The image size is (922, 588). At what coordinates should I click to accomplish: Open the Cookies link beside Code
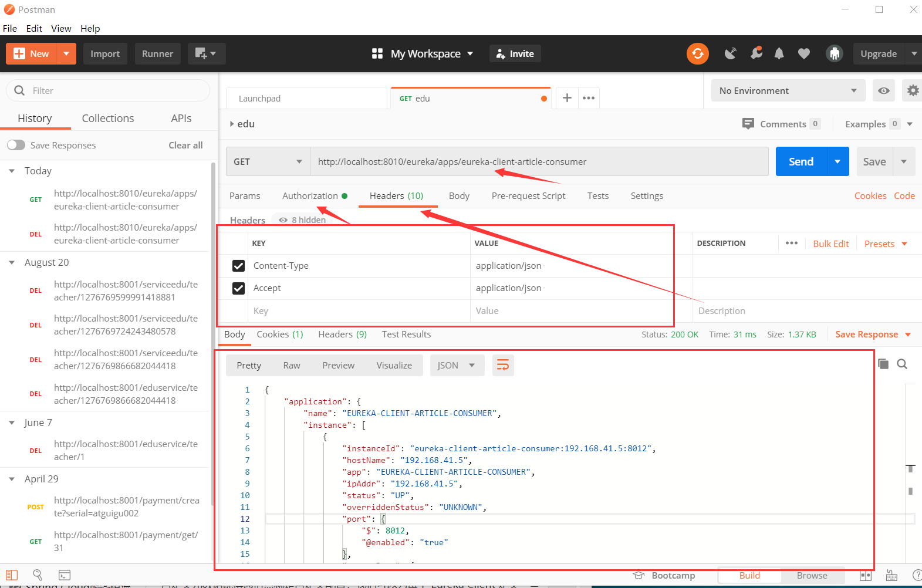pyautogui.click(x=870, y=195)
